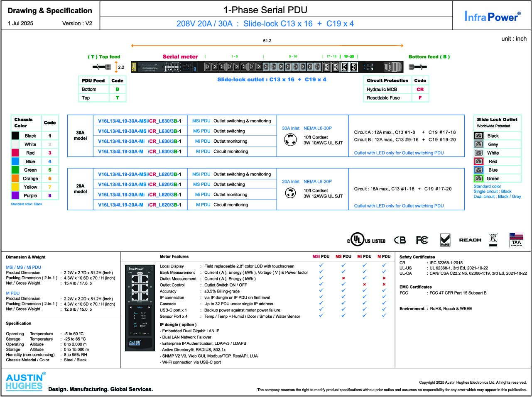Viewport: 532px width, 397px height.
Task: Select the Green slide lock outlet icon
Action: [479, 178]
